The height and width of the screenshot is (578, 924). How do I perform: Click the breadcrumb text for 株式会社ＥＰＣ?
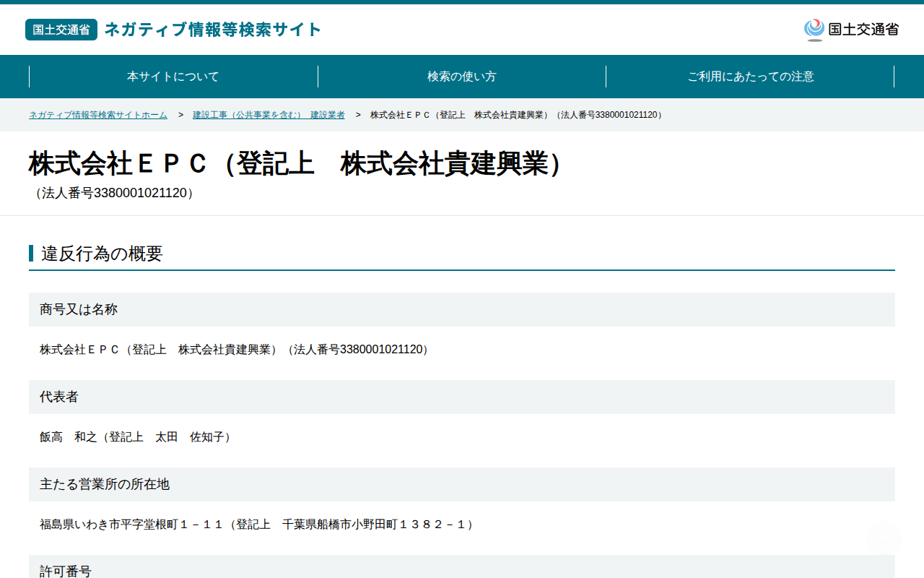point(517,115)
